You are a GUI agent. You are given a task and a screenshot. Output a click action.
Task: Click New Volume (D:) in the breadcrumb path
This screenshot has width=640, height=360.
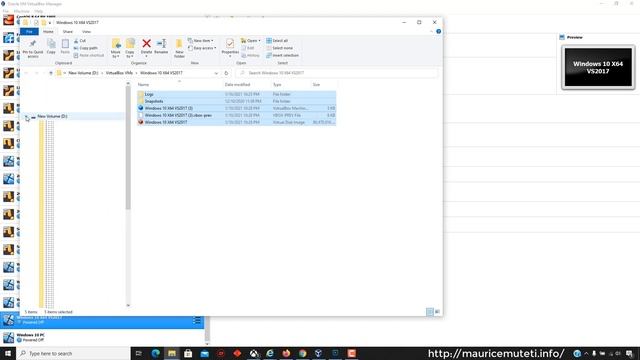click(x=83, y=73)
